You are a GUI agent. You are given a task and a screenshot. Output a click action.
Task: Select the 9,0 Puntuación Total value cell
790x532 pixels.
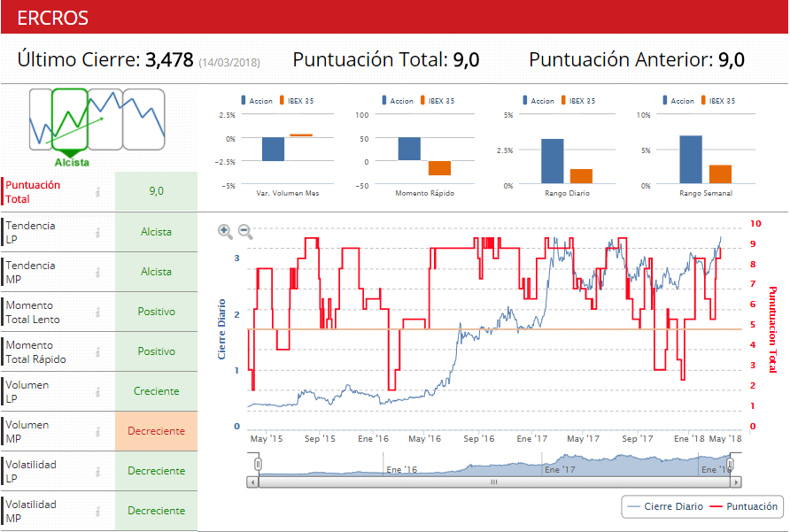[x=156, y=191]
